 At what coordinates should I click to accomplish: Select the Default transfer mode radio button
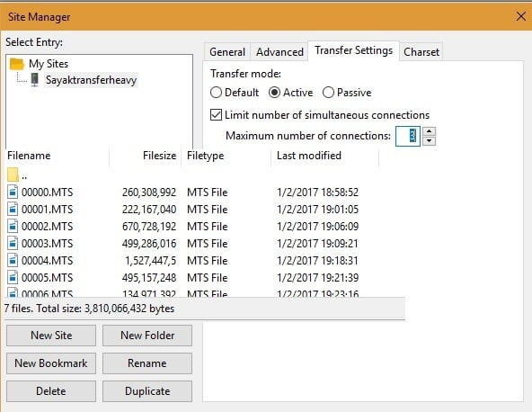pyautogui.click(x=216, y=93)
